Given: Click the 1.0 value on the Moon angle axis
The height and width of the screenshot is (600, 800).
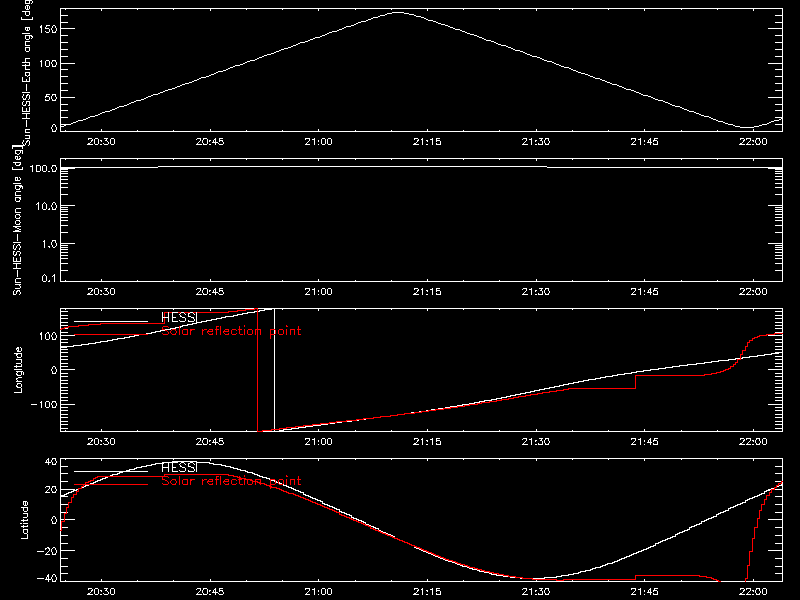Looking at the screenshot, I should click(x=49, y=244).
